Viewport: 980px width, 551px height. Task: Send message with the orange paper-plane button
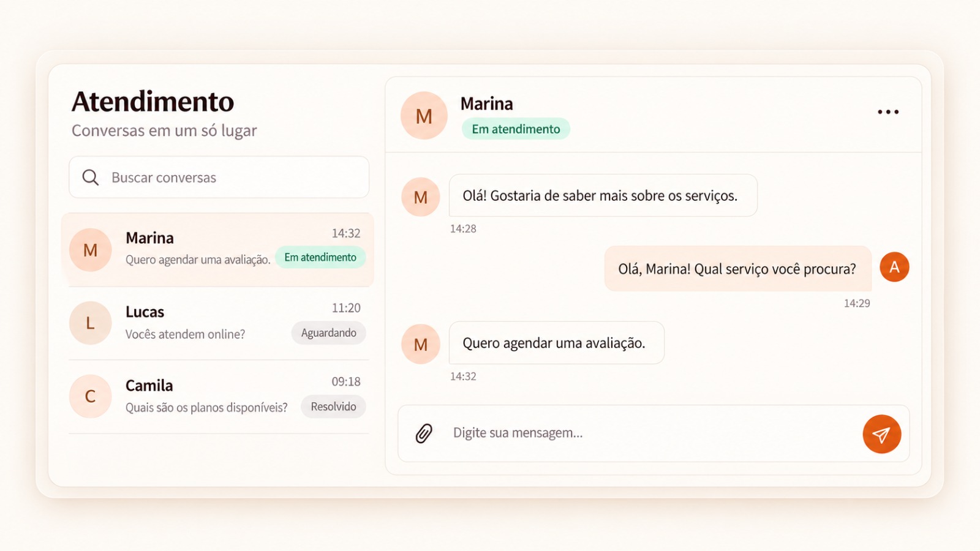coord(881,434)
